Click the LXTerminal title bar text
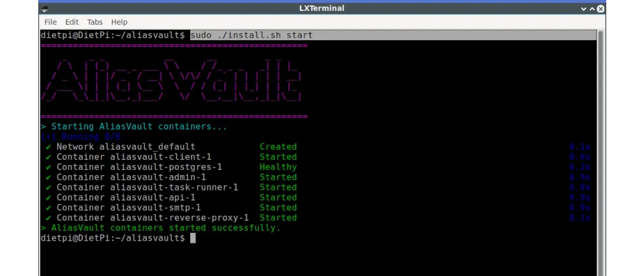 coord(321,9)
